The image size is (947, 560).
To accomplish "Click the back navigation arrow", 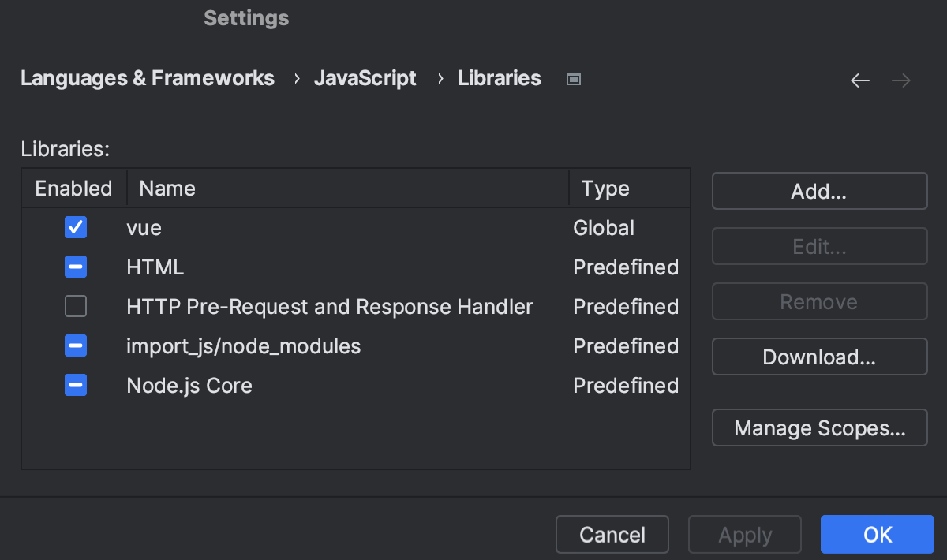I will [859, 80].
